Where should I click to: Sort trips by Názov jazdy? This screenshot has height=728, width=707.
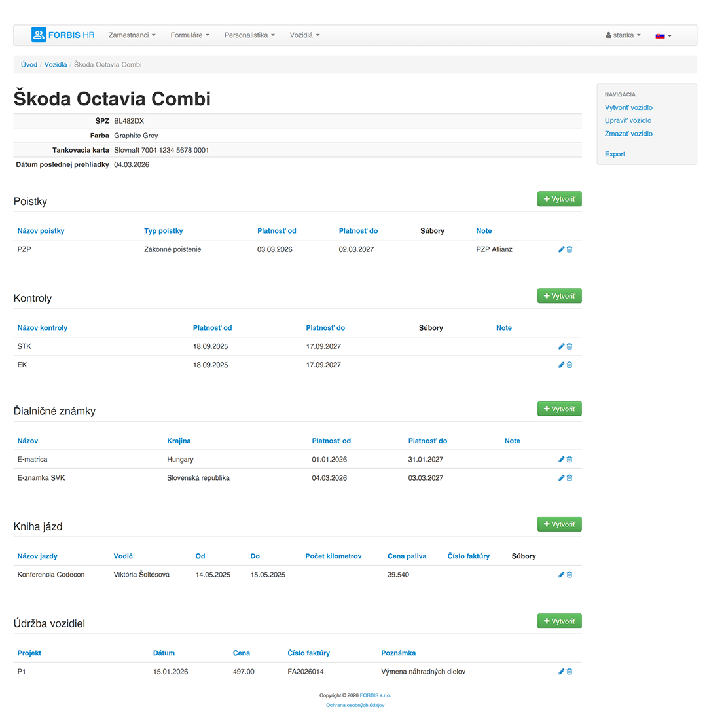[37, 556]
